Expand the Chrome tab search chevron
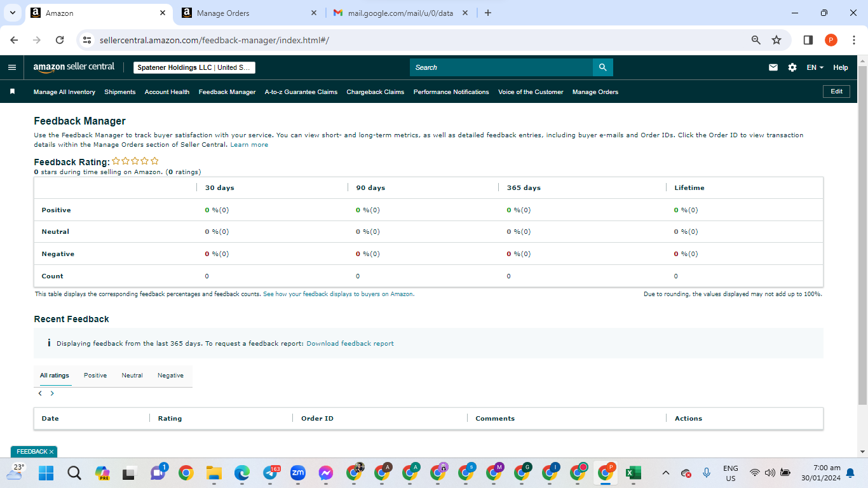Viewport: 868px width, 488px height. [x=12, y=13]
